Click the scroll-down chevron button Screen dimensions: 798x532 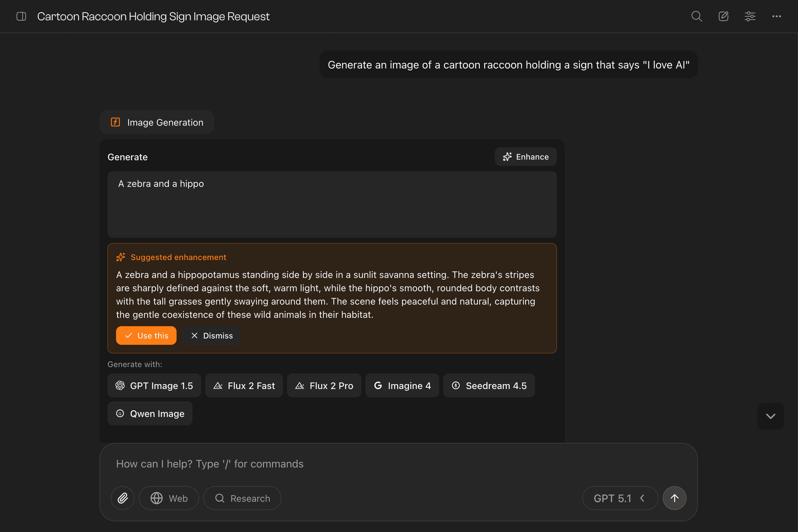770,416
